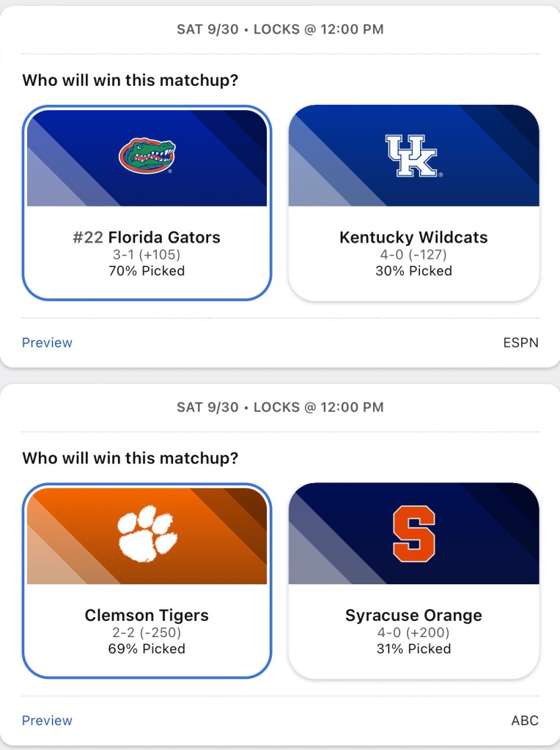Click the Clemson tiger paw logo
Image resolution: width=560 pixels, height=750 pixels.
[147, 533]
